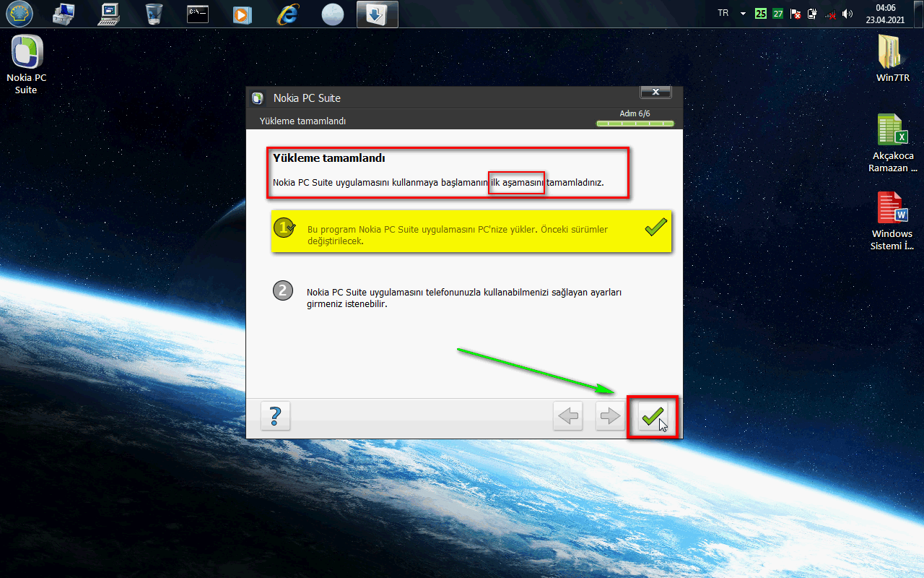Click the grayed back arrow button
Viewport: 924px width, 578px height.
568,416
